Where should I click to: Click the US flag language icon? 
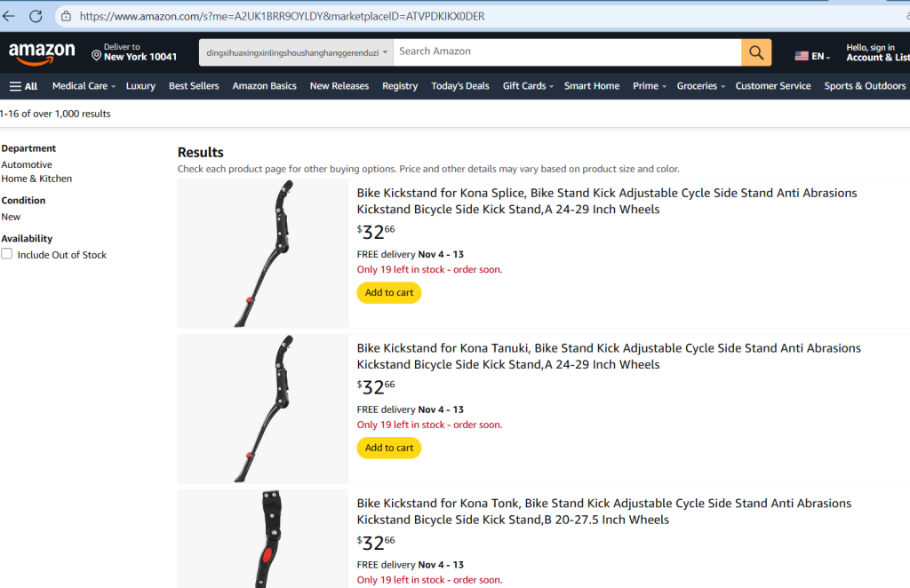click(802, 56)
